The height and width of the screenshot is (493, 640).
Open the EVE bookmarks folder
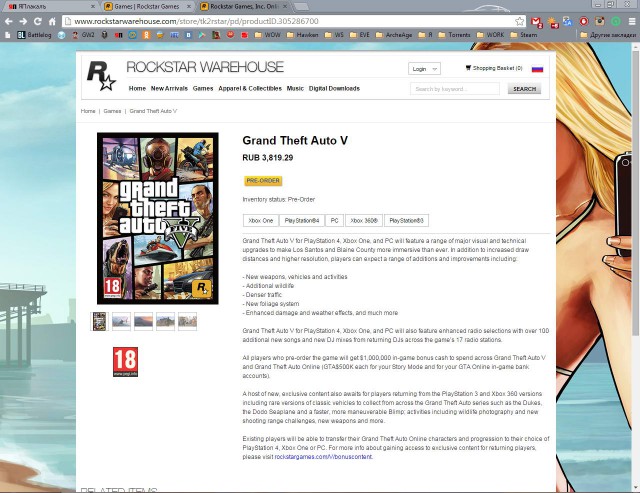(359, 35)
